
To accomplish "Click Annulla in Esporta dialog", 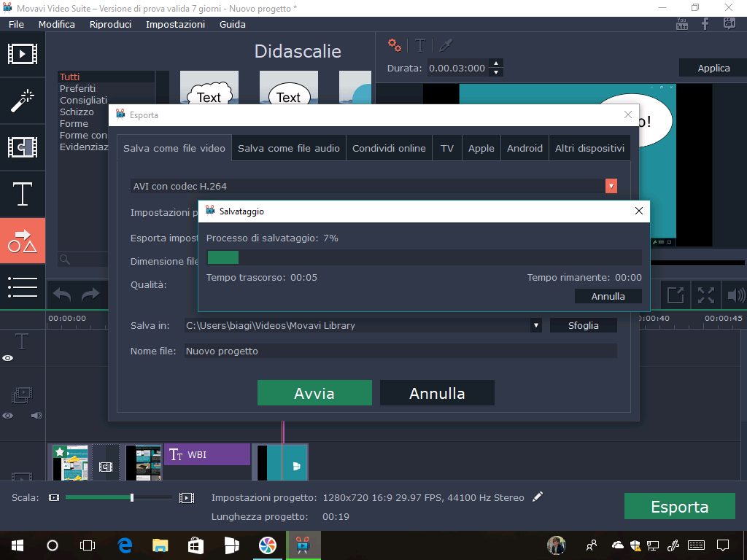I will pos(437,393).
